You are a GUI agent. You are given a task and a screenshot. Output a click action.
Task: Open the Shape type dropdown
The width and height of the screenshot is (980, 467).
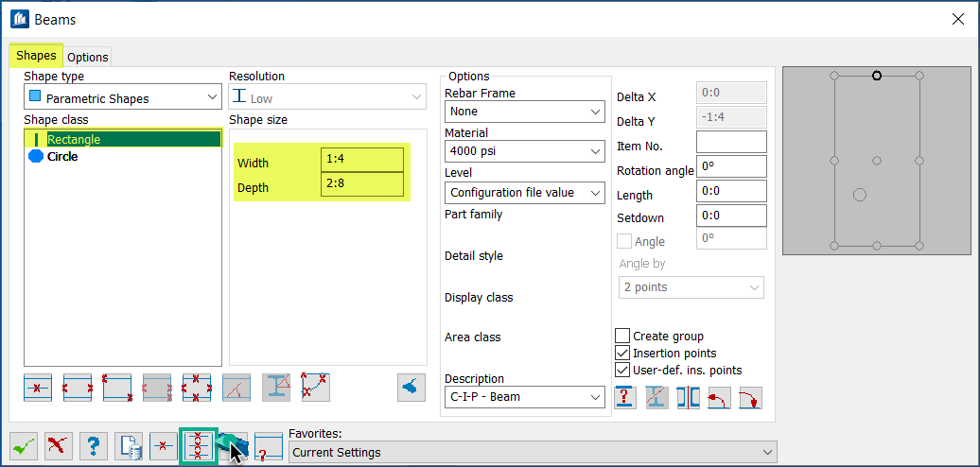tap(123, 98)
